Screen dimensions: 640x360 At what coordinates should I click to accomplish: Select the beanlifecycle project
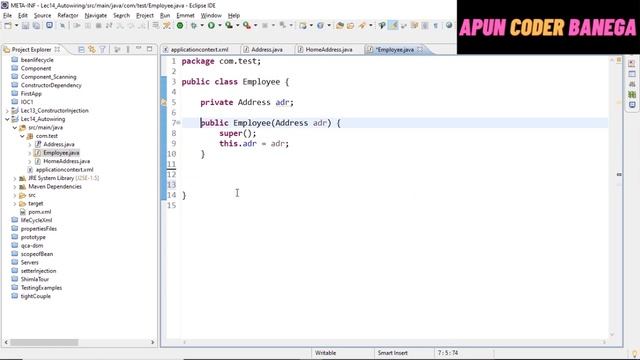37,60
